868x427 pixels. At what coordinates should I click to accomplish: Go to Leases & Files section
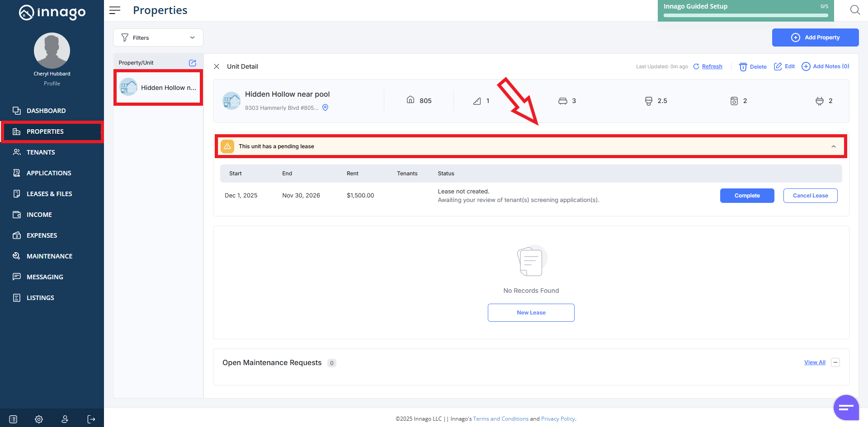pyautogui.click(x=49, y=194)
